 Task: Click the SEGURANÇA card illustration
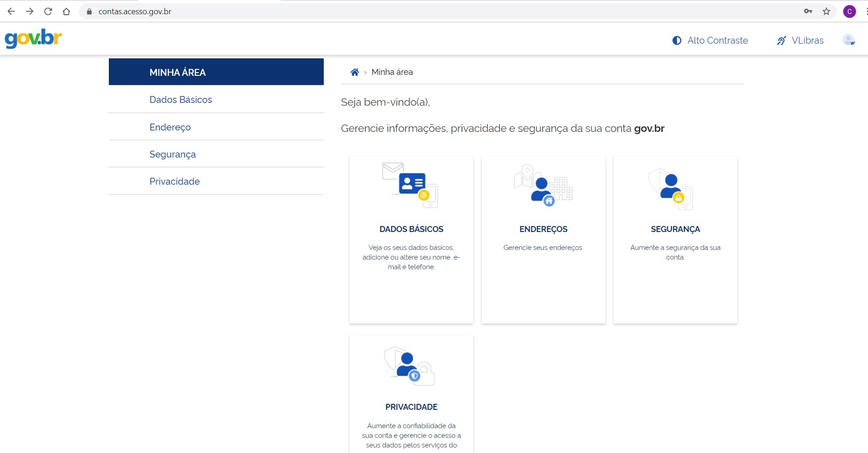[671, 189]
